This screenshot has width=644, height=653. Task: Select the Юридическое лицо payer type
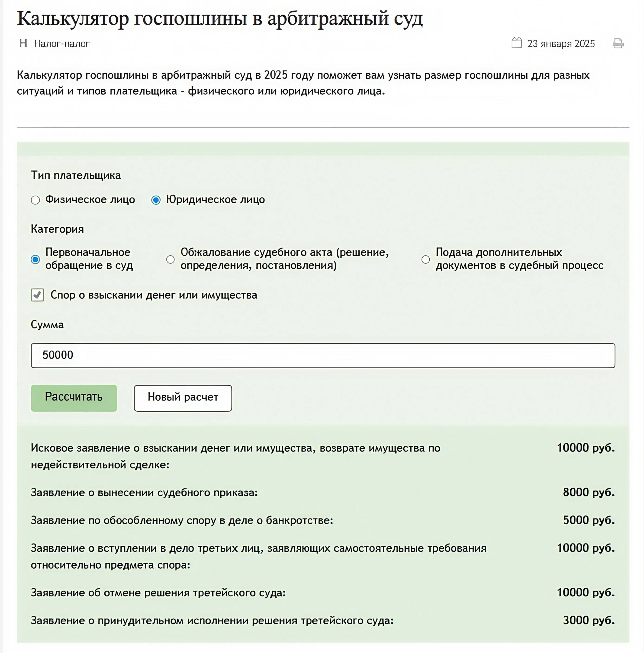[156, 200]
